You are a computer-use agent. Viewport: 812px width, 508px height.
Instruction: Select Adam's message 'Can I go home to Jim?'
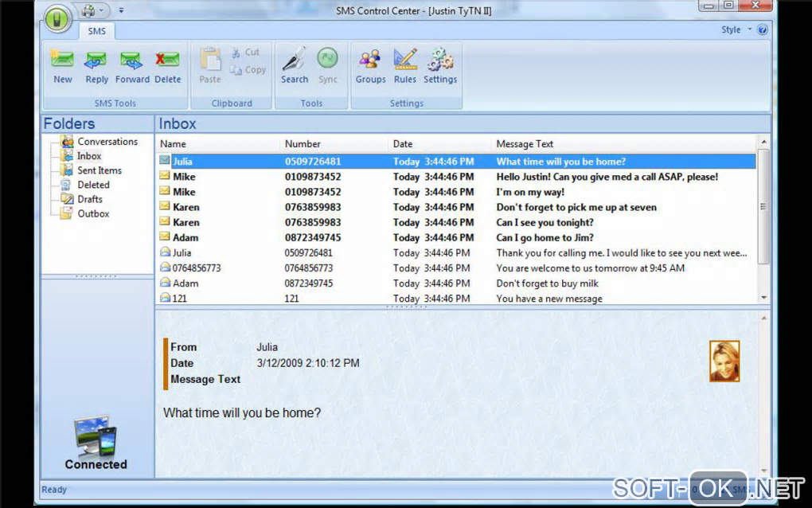click(x=455, y=238)
